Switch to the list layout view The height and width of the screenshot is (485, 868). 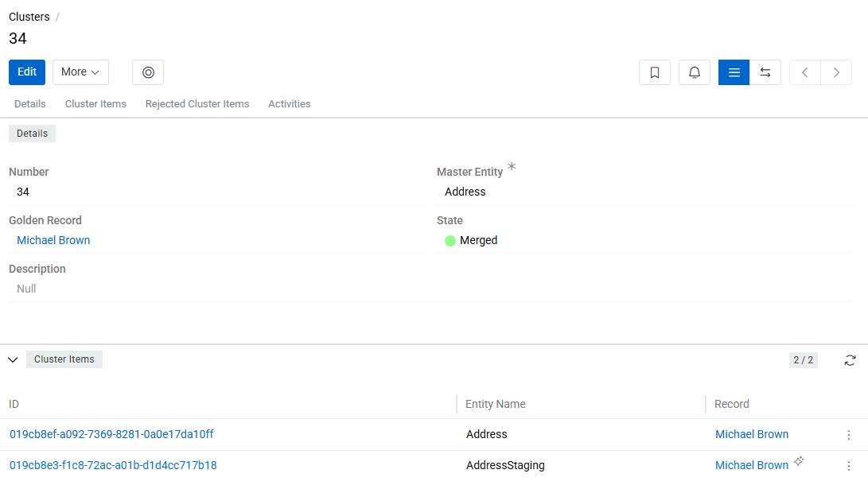[x=734, y=72]
